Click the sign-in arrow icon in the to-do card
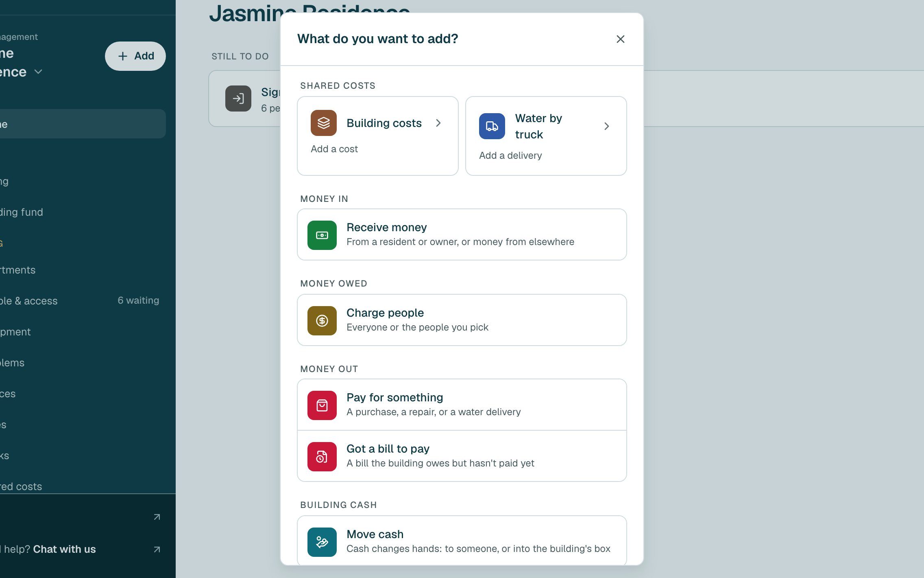924x578 pixels. (x=238, y=99)
